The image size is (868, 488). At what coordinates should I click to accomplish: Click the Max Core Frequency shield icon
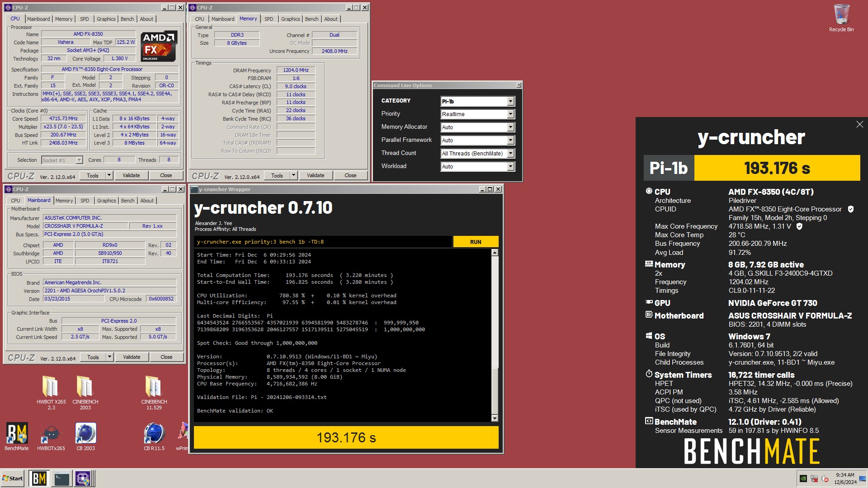pyautogui.click(x=799, y=226)
